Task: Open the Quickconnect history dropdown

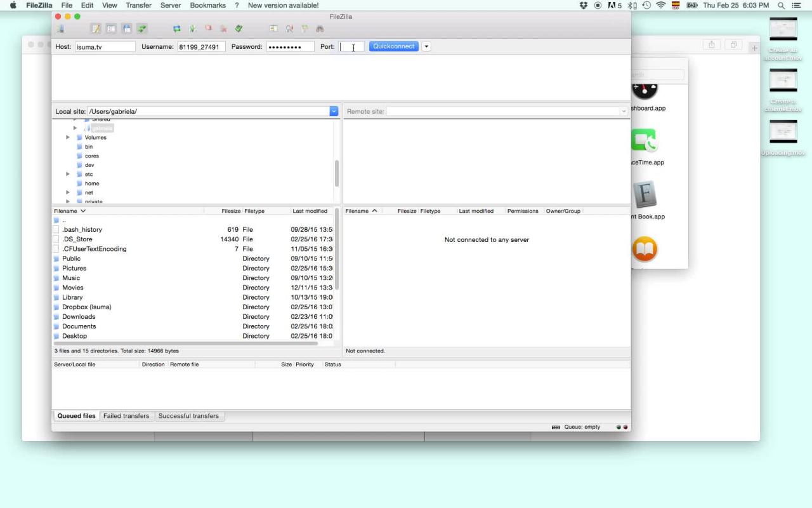Action: (x=426, y=46)
